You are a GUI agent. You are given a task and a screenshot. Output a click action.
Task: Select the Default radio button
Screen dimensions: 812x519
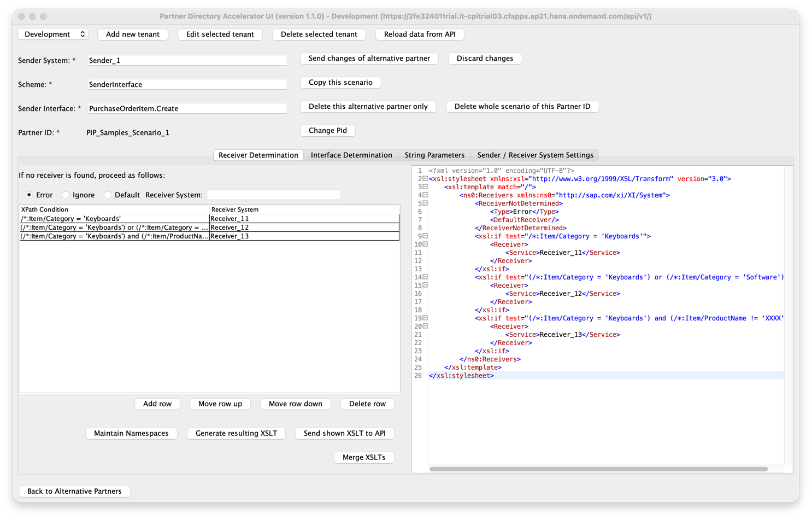(108, 195)
